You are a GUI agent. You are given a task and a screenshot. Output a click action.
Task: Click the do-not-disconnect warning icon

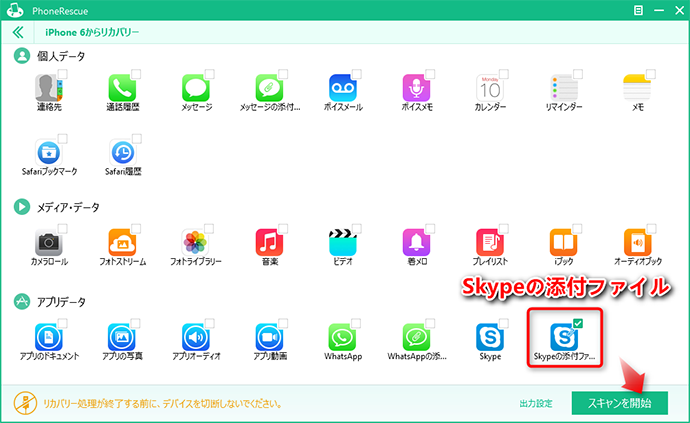coord(25,403)
